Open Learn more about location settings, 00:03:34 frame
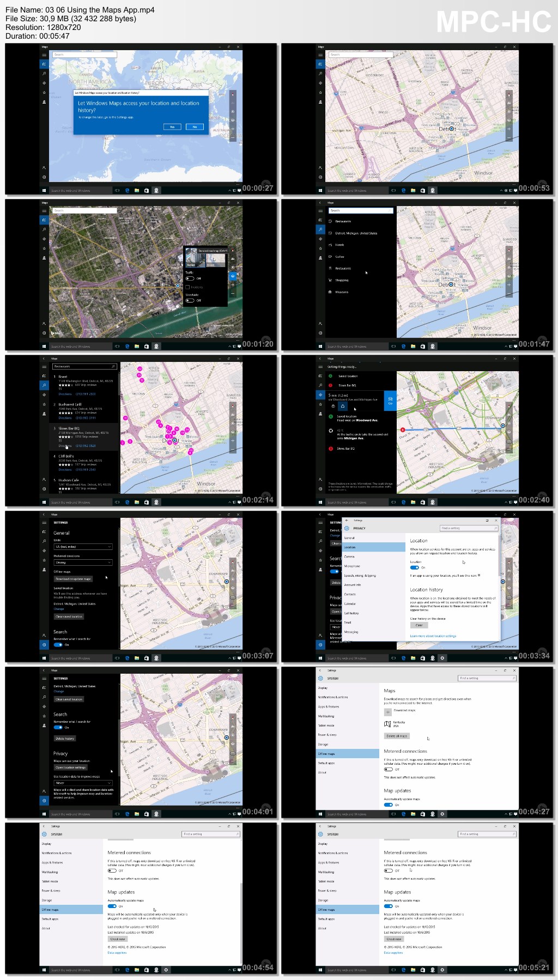 [433, 636]
